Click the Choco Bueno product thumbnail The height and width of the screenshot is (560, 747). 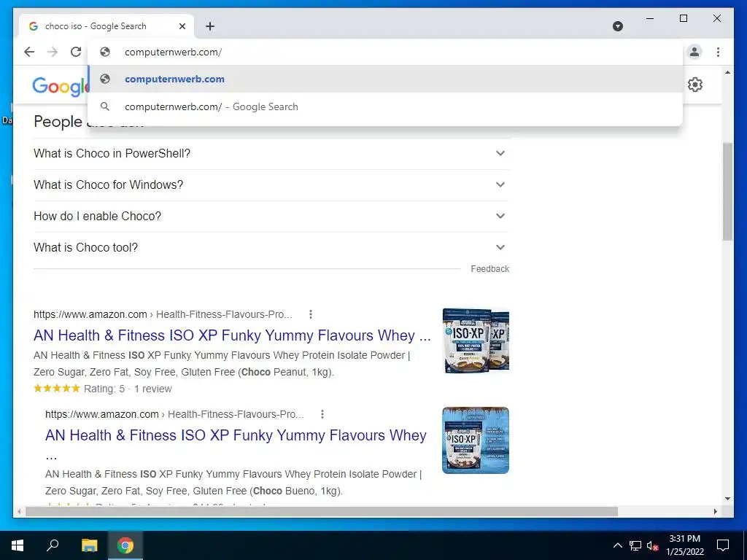(x=476, y=440)
